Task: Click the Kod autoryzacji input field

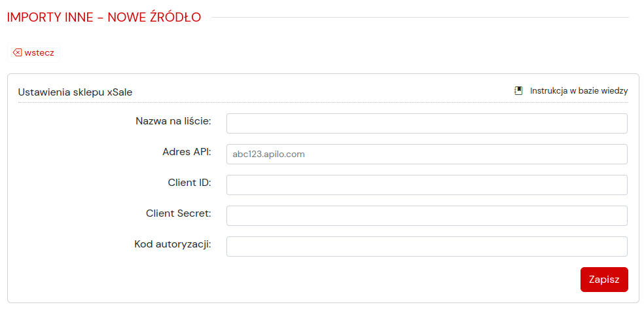Action: click(x=427, y=246)
